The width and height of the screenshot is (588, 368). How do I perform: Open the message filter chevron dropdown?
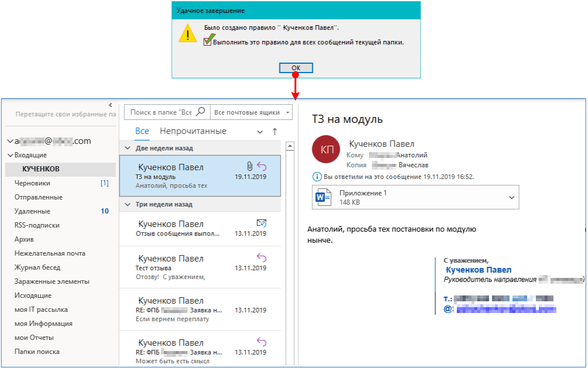click(x=260, y=132)
